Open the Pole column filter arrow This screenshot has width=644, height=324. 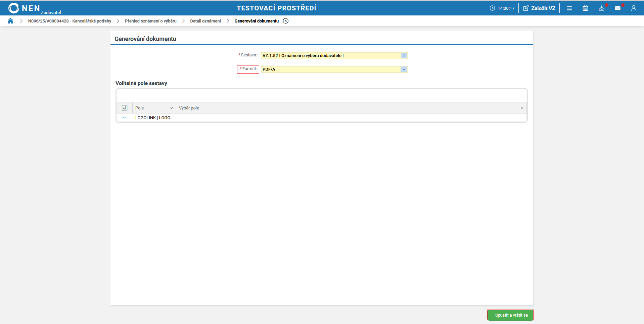point(172,108)
